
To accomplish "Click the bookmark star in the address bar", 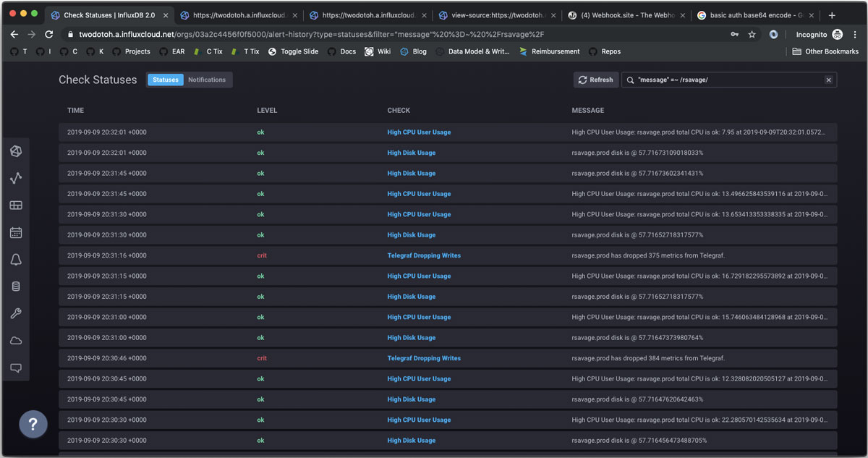I will 751,33.
